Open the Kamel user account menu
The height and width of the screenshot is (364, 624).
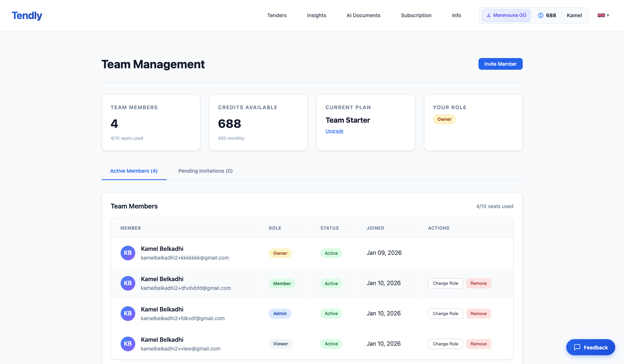[574, 15]
